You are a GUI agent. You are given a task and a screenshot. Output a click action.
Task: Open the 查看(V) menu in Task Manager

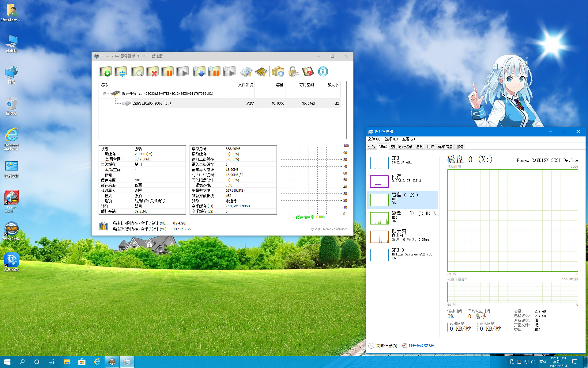pyautogui.click(x=409, y=139)
